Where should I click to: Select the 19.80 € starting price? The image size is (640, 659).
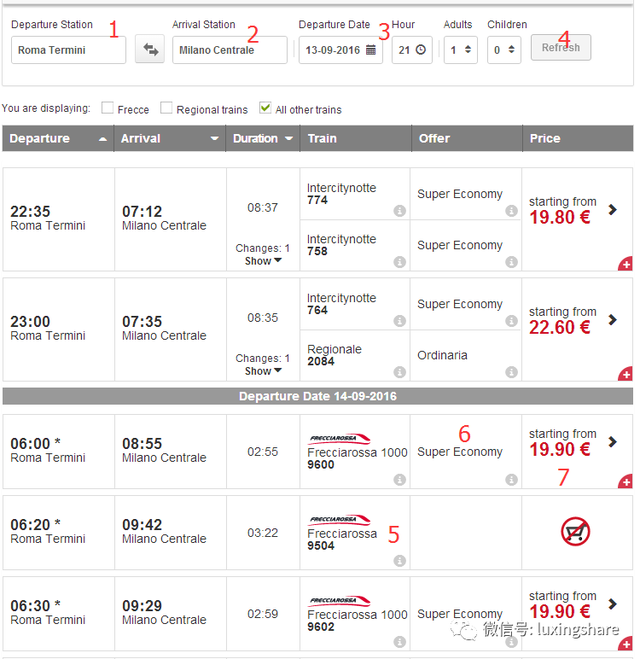coord(560,217)
